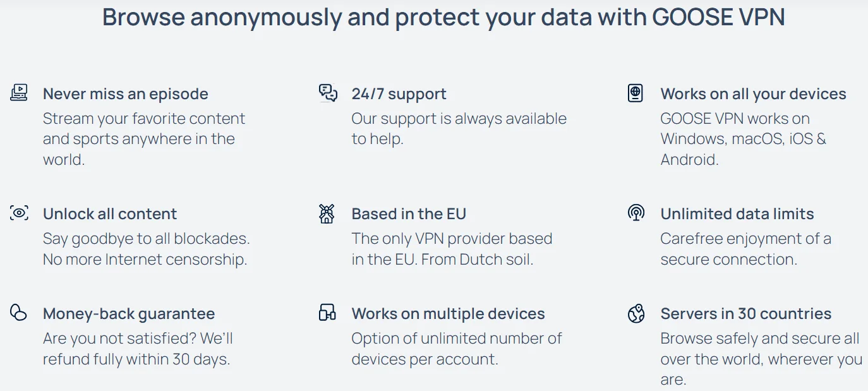Click the Unlock all content heading
Image resolution: width=868 pixels, height=391 pixels.
110,214
